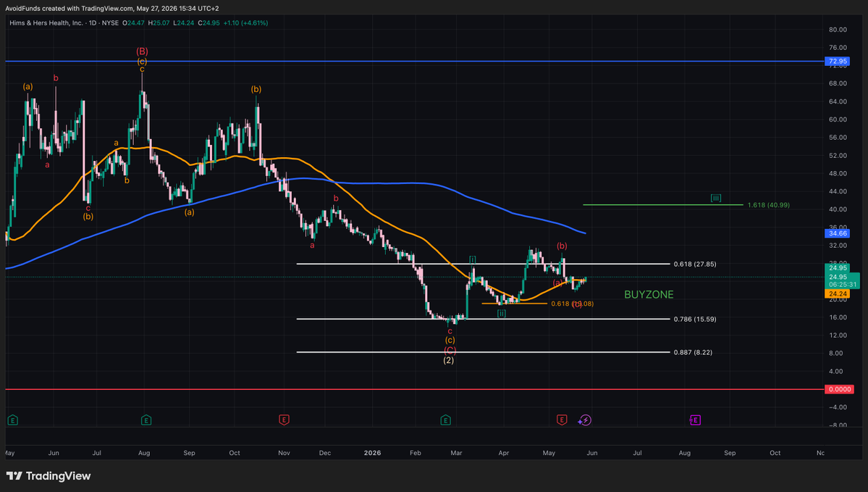The width and height of the screenshot is (868, 492).
Task: Open the green earnings E marker near March 2026
Action: (446, 420)
